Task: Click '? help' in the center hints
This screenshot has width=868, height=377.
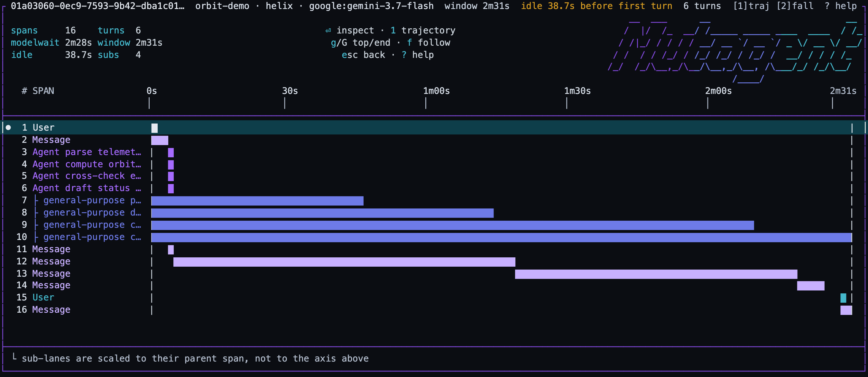Action: [x=418, y=55]
